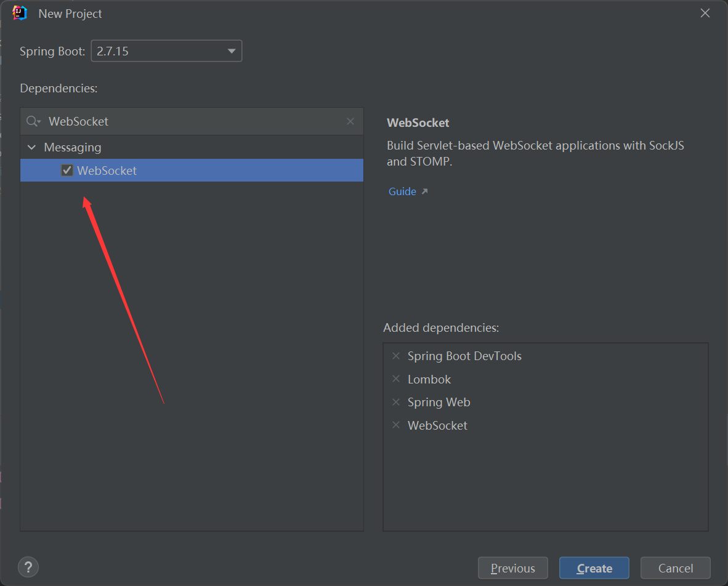Screen dimensions: 728x586
Task: Cancel the New Project dialog
Action: tap(675, 568)
